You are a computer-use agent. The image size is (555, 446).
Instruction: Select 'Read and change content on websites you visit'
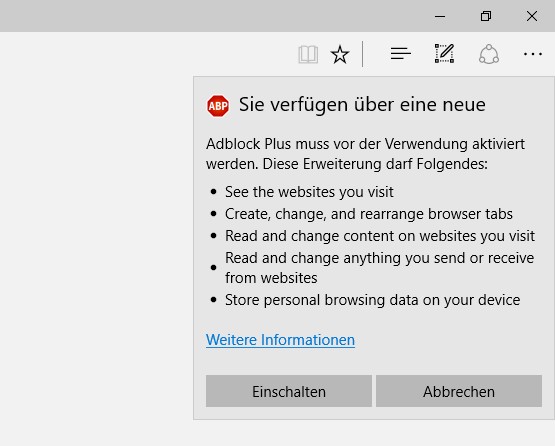pos(380,236)
